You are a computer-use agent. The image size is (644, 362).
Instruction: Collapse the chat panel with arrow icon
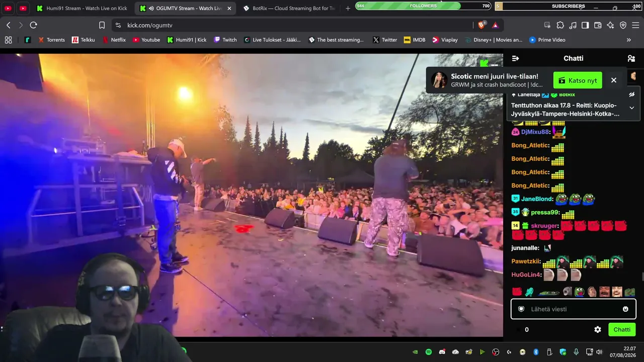515,58
